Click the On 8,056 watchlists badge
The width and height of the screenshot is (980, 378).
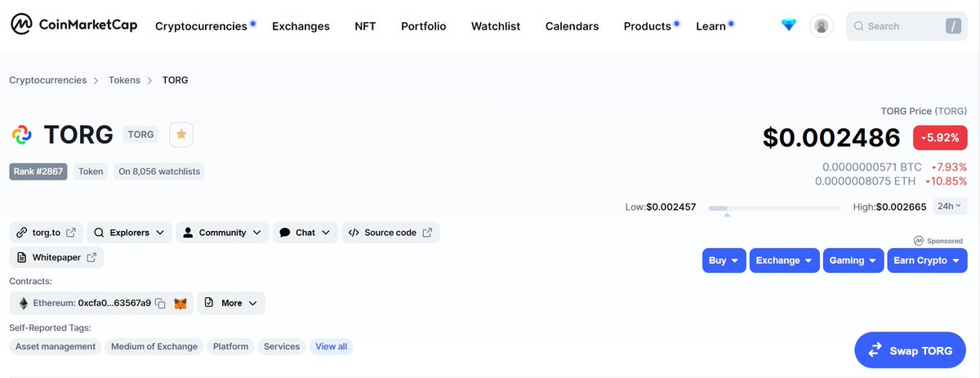click(159, 171)
